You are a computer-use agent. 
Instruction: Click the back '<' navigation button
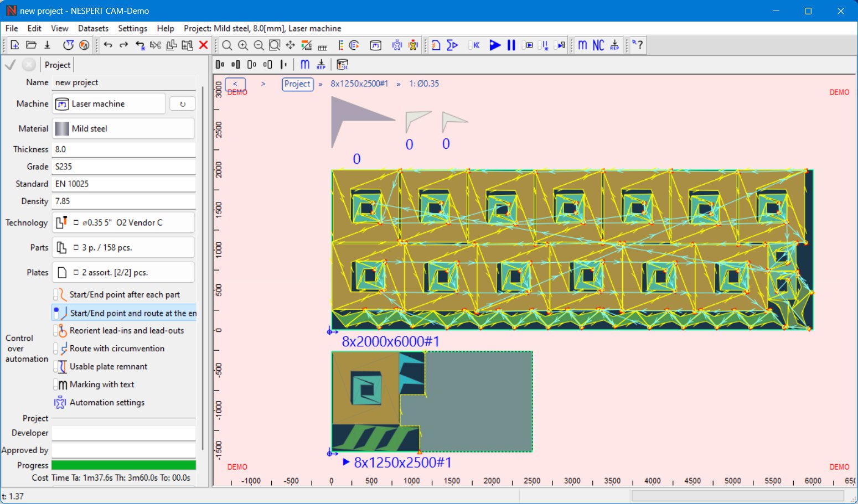click(x=235, y=84)
